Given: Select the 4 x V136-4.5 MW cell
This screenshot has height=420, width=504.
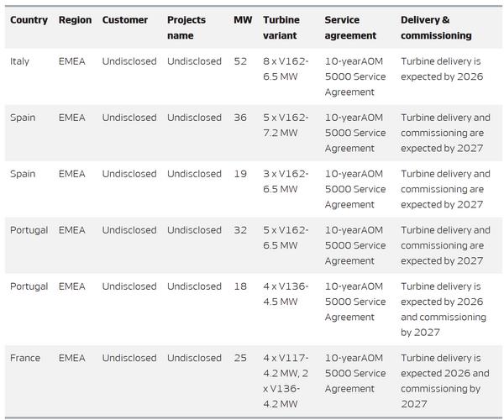Looking at the screenshot, I should pyautogui.click(x=286, y=294).
